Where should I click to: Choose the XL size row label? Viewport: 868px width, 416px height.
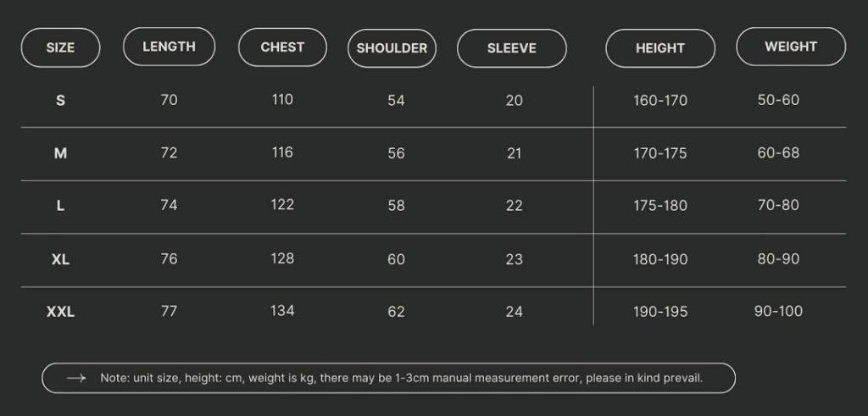pos(60,259)
